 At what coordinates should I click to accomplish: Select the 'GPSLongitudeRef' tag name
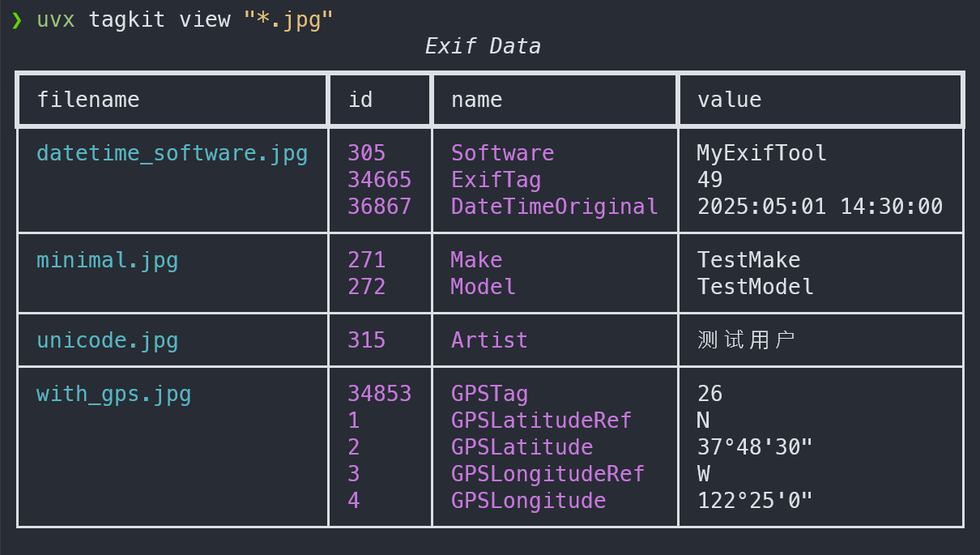coord(548,474)
